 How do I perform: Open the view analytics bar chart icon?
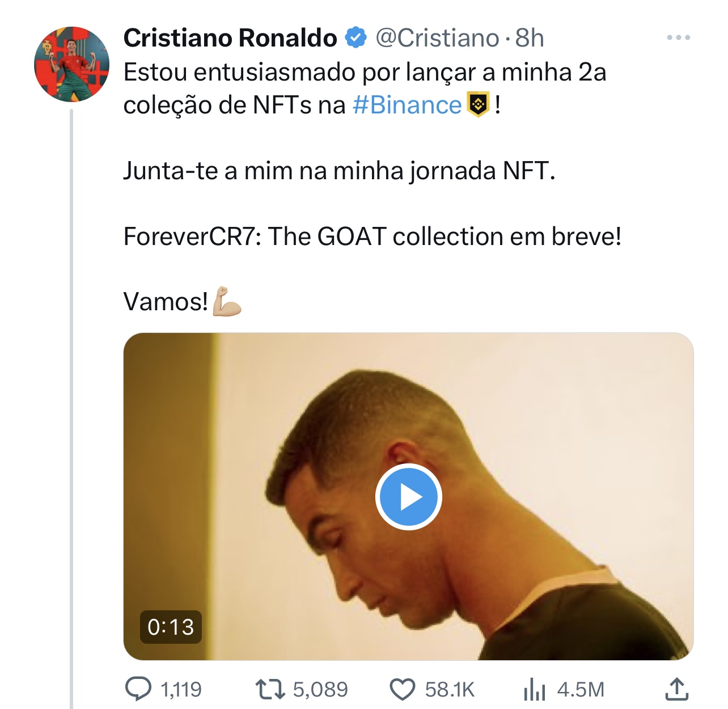(534, 690)
